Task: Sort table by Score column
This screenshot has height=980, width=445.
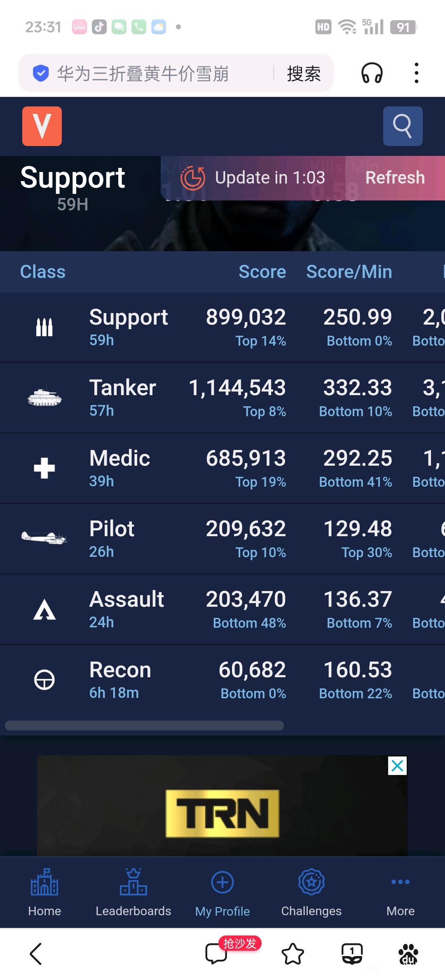Action: click(262, 272)
